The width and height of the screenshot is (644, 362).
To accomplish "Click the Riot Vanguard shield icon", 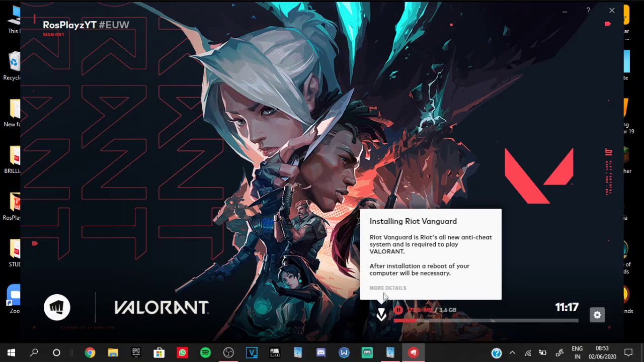I will point(381,315).
